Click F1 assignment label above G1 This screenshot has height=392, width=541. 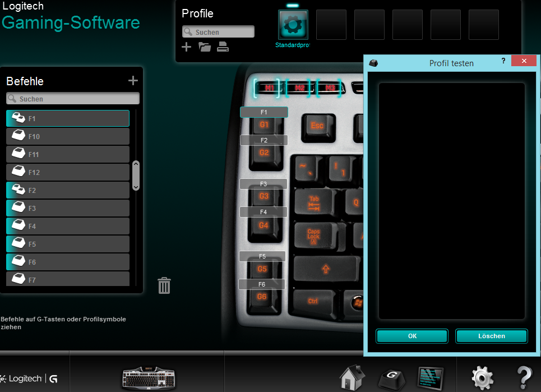click(x=264, y=112)
